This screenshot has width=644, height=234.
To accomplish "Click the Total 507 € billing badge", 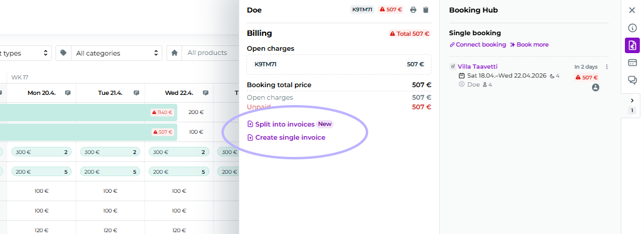I will 409,33.
